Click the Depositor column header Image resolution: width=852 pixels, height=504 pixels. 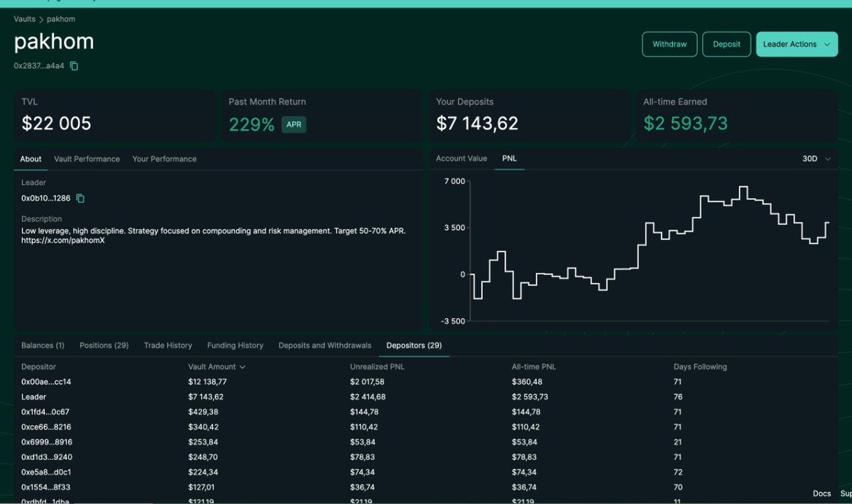(38, 367)
